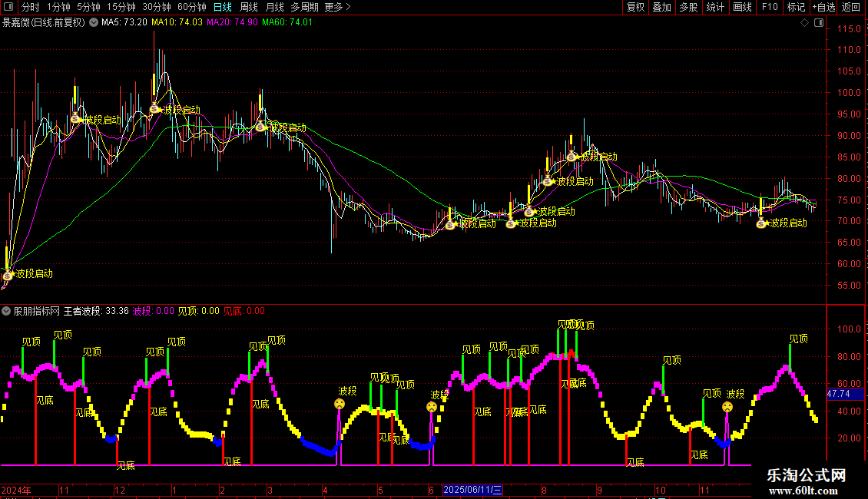
Task: Open the 王者波段 sub-chart indicator dropdown arrow
Action: [x=7, y=311]
